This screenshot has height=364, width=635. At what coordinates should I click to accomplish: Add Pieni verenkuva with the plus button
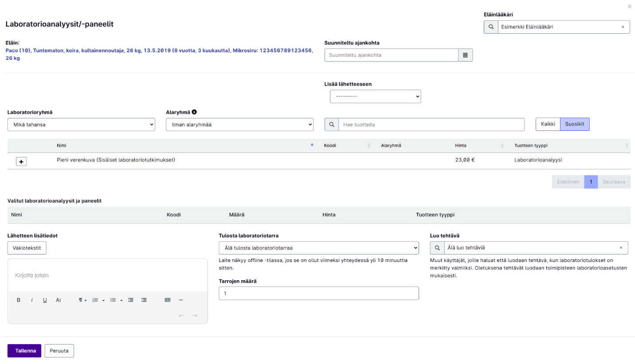21,162
